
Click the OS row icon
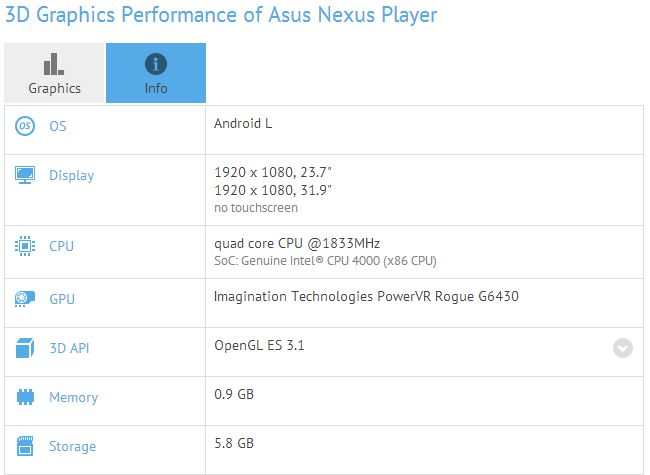point(26,126)
